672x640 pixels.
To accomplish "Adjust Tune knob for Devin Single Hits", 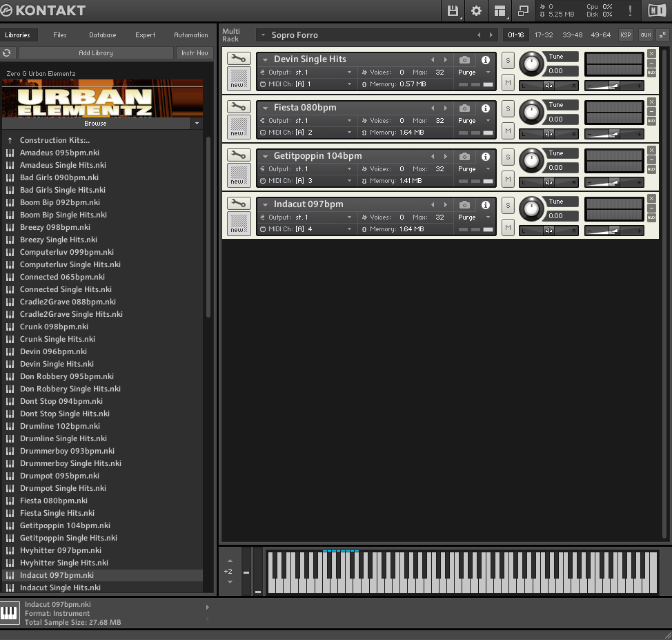I will 531,64.
